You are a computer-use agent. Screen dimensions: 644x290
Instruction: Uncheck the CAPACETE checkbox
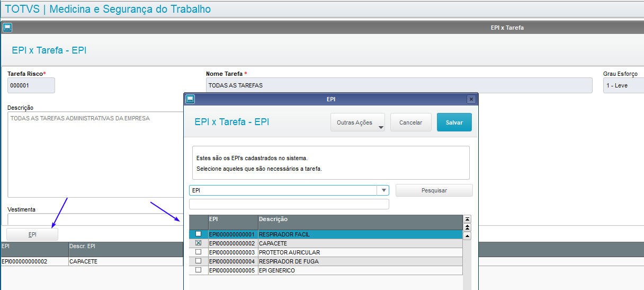click(199, 243)
